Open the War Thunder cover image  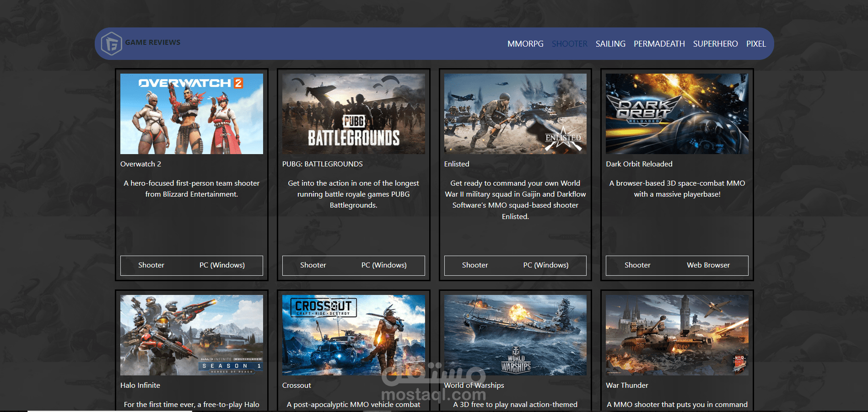(x=677, y=335)
